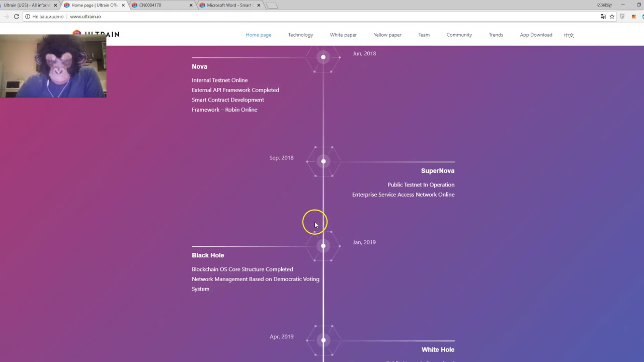Click the Monkey profile name button
644x362 pixels.
point(604,5)
